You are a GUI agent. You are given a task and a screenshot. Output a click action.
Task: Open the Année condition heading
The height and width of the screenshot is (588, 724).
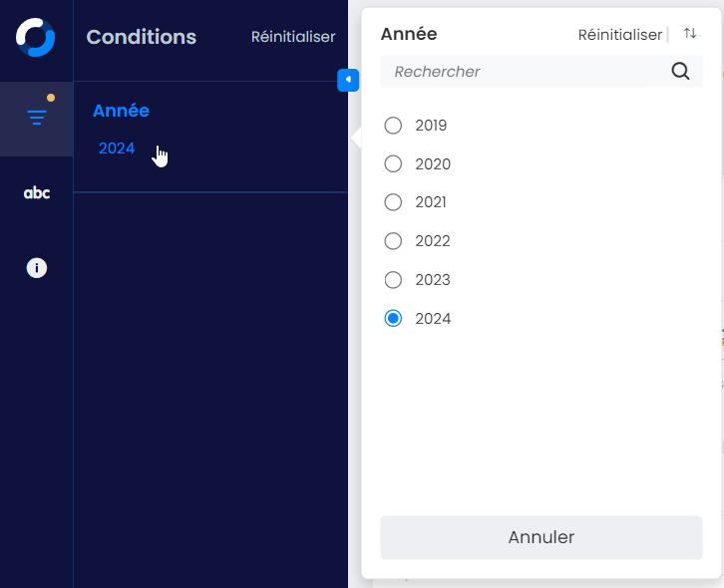121,111
